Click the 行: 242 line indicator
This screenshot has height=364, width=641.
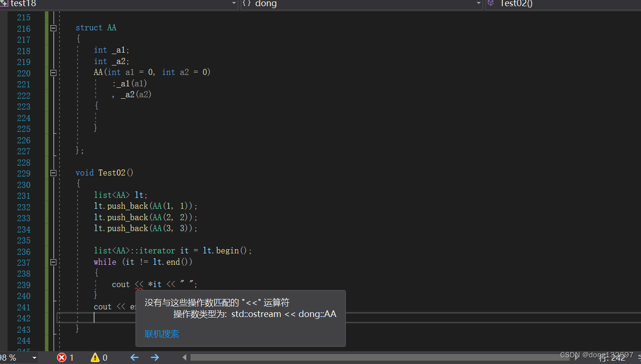[x=612, y=358]
